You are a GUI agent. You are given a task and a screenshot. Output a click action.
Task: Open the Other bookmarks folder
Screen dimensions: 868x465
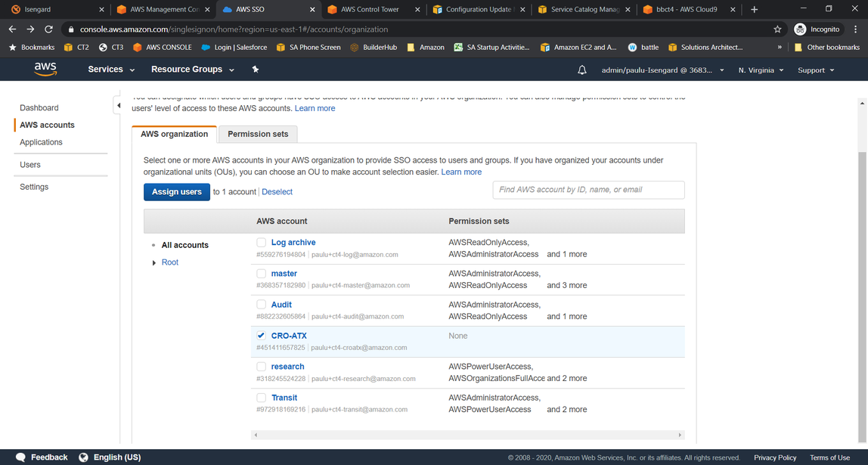click(826, 47)
